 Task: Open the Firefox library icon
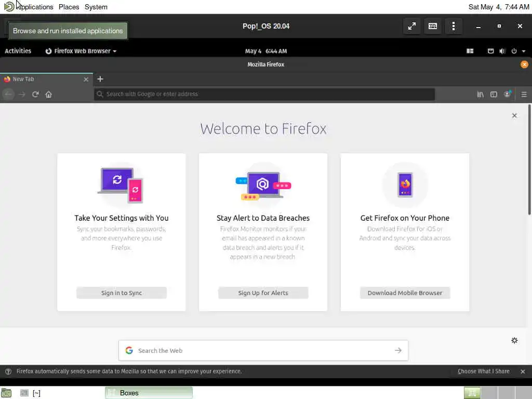click(481, 95)
